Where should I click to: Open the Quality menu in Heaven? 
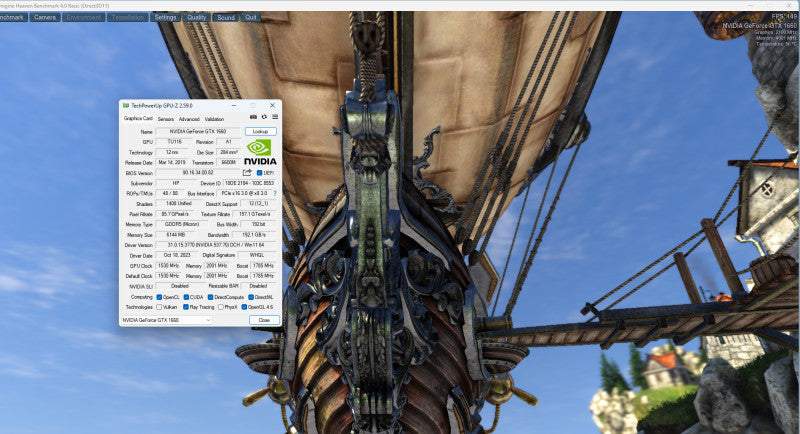point(196,17)
